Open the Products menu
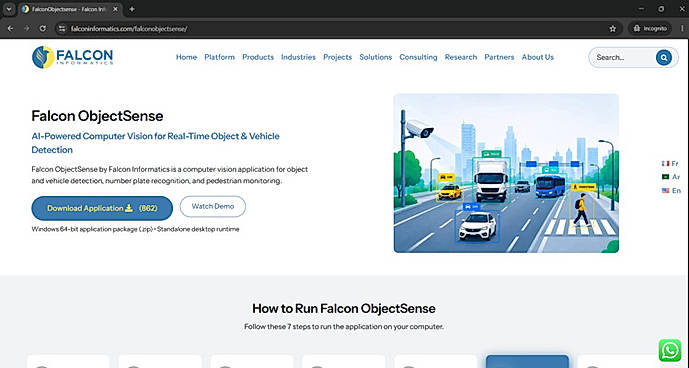Viewport: 689px width, 368px height. [258, 57]
